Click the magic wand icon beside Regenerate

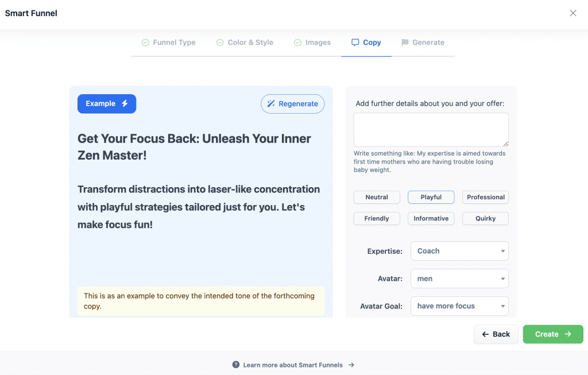pos(272,103)
